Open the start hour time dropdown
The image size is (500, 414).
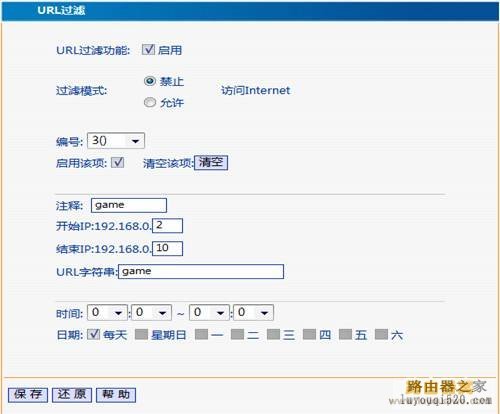tap(107, 313)
